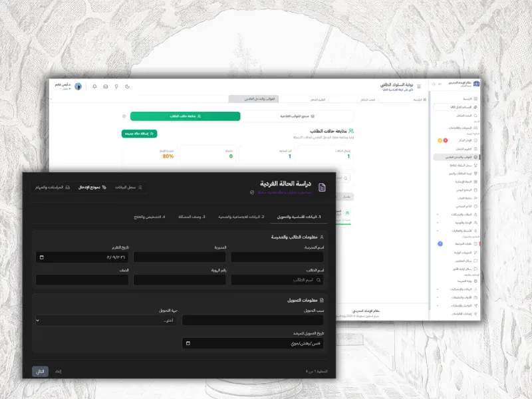Open the جهة التحويل dropdown
The width and height of the screenshot is (532, 399).
(106, 321)
